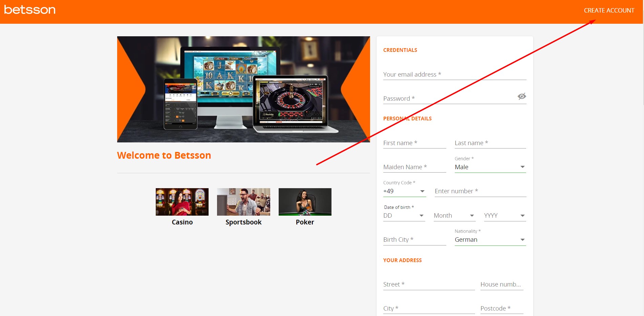Click the Last name field

pyautogui.click(x=490, y=143)
